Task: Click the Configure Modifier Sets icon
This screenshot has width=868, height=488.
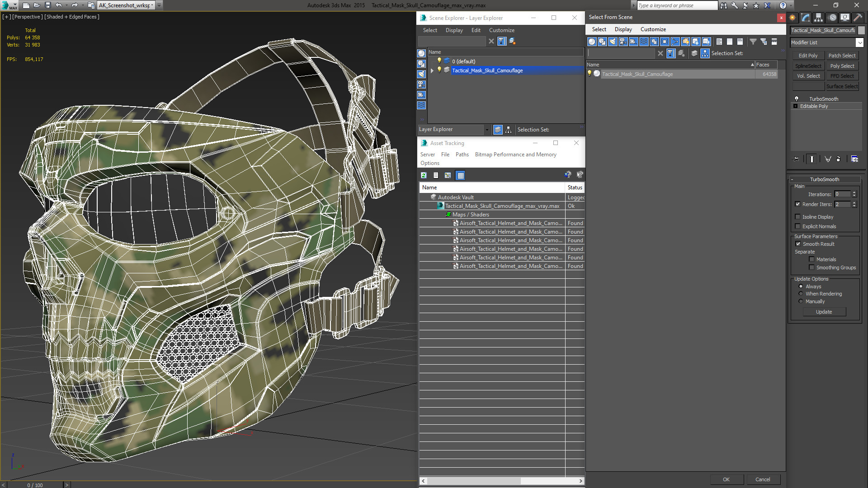Action: 854,159
